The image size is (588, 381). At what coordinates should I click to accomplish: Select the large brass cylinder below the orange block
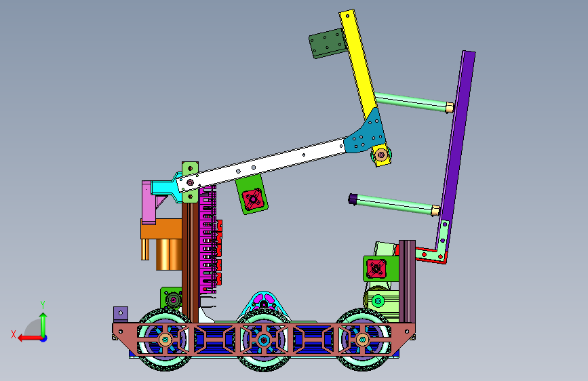tap(168, 255)
